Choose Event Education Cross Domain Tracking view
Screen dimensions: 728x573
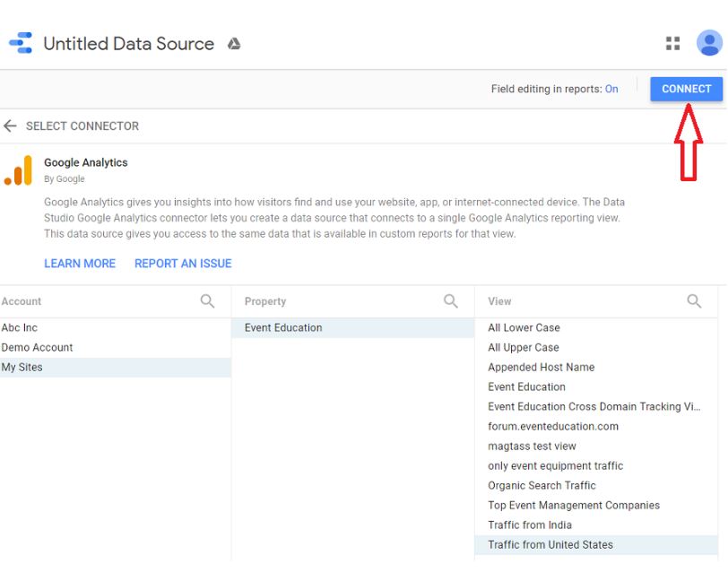tap(596, 407)
